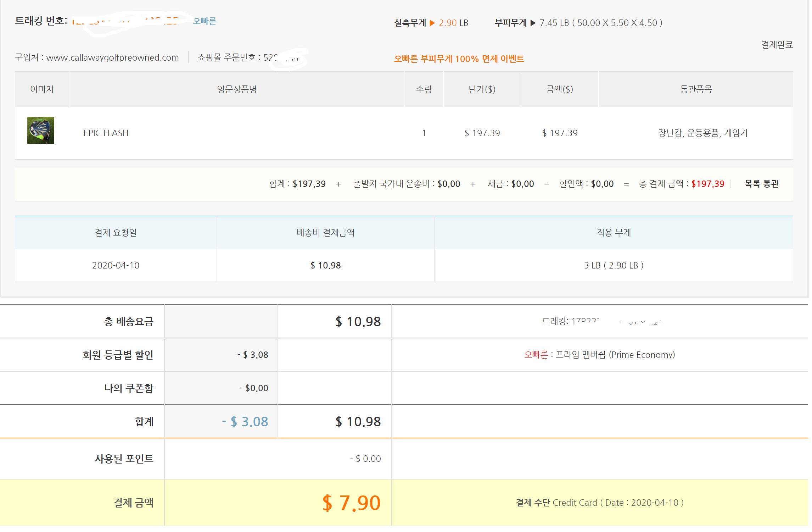812x532 pixels.
Task: Click the 적용 무게 header cell
Action: click(x=614, y=233)
